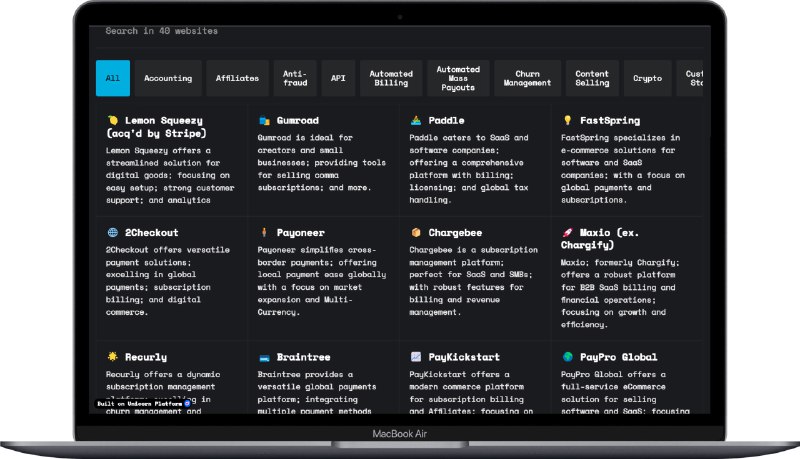Image resolution: width=800 pixels, height=459 pixels.
Task: Filter by the Accounting category
Action: (167, 78)
